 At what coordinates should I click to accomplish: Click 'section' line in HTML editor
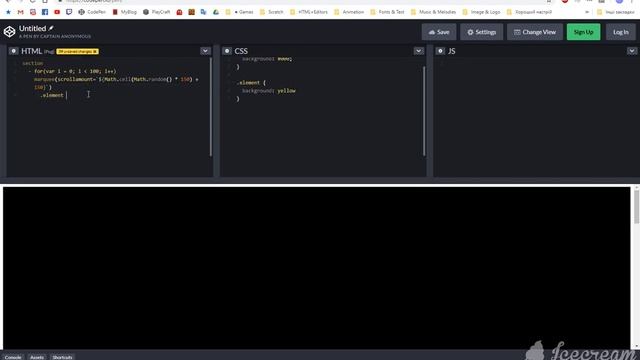(x=33, y=63)
